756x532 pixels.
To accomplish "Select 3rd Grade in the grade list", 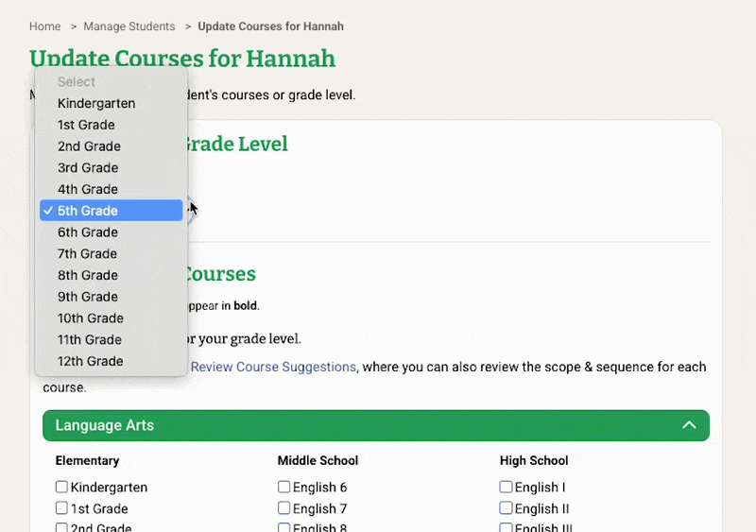I will click(x=87, y=167).
